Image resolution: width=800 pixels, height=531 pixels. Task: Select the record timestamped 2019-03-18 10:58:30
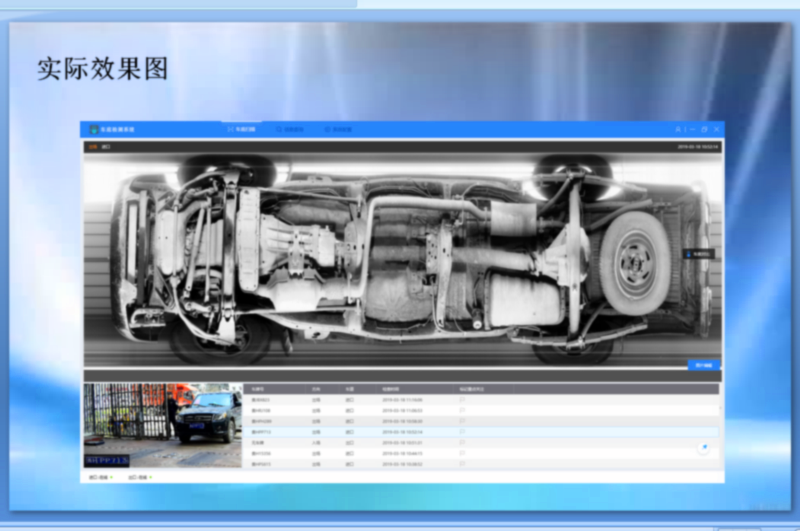coord(481,421)
